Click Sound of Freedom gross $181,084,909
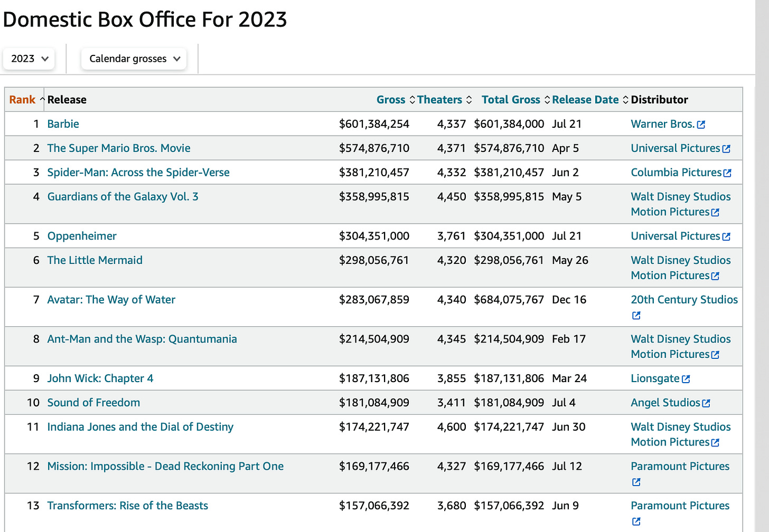Image resolution: width=769 pixels, height=532 pixels. click(x=374, y=403)
